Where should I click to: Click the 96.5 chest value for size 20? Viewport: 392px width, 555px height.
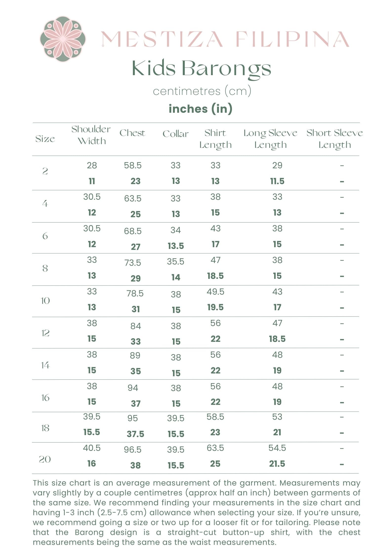coord(133,450)
